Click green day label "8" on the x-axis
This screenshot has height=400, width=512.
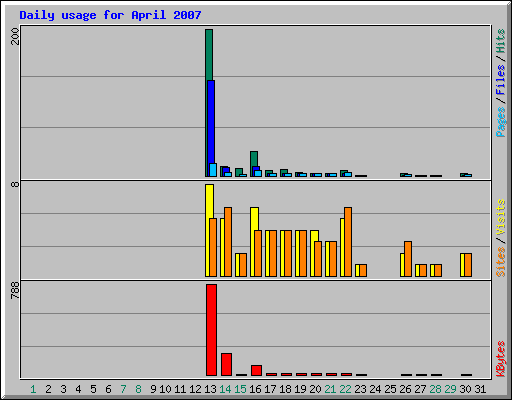(x=138, y=389)
